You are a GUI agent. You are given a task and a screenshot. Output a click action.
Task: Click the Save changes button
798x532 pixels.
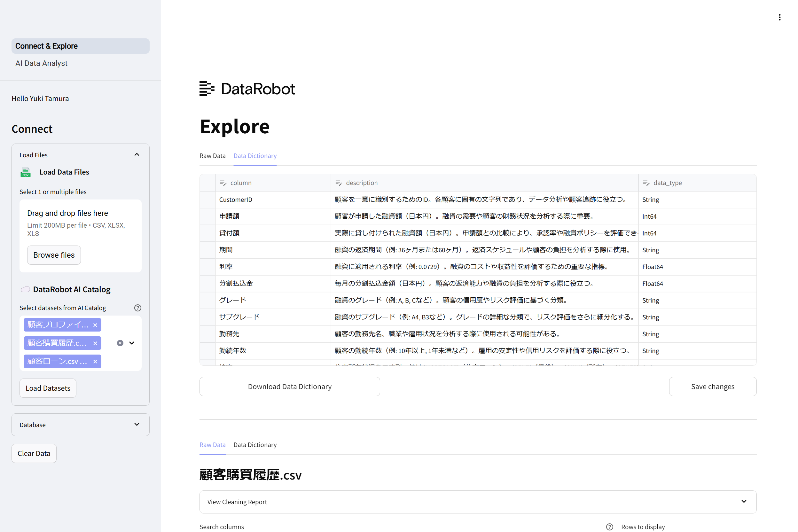pos(713,387)
